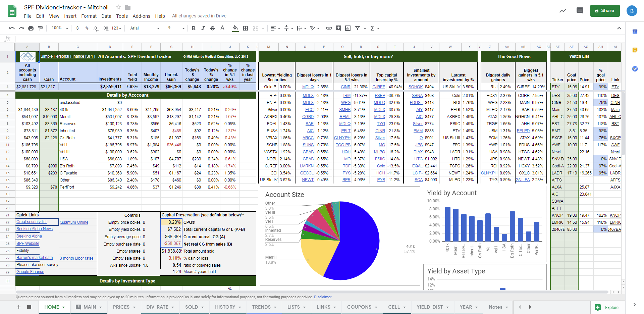This screenshot has height=314, width=644.
Task: Toggle bold formatting
Action: tap(194, 28)
